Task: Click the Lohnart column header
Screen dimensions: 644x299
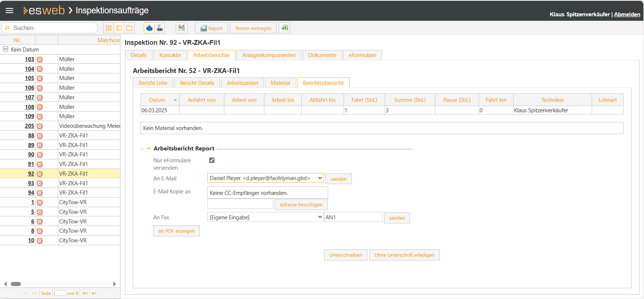Action: click(607, 100)
